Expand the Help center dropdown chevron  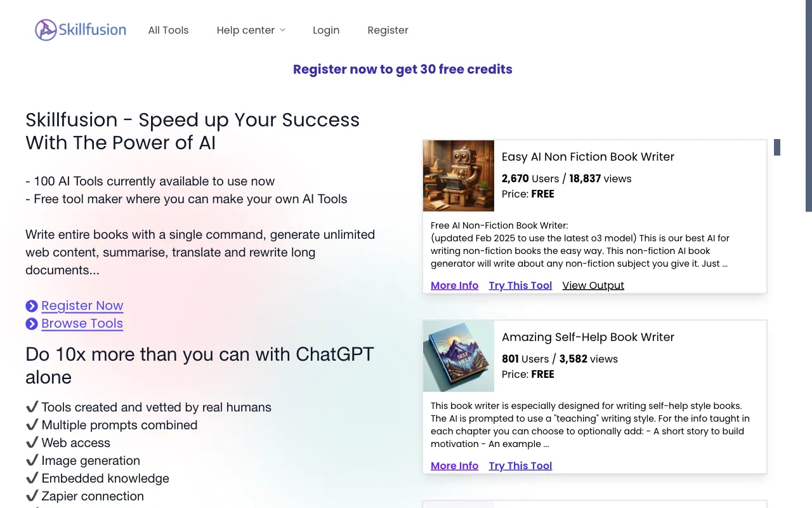click(x=283, y=30)
